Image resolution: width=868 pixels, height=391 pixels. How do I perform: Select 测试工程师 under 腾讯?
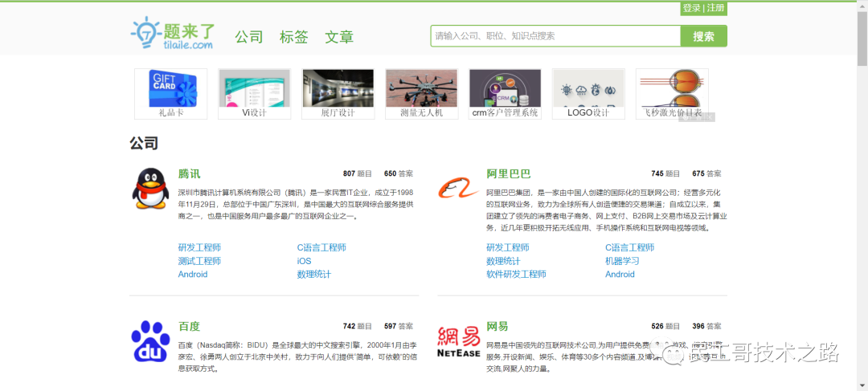(x=199, y=260)
